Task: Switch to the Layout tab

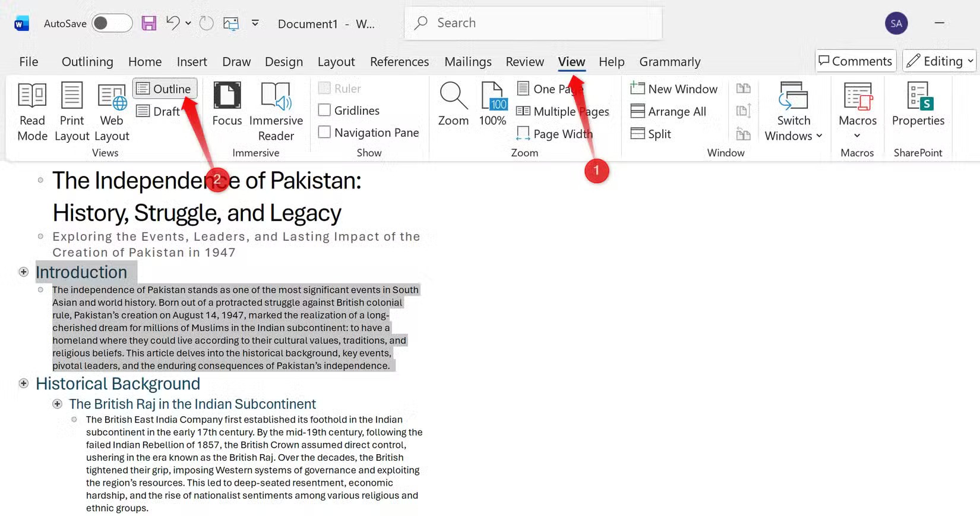Action: tap(336, 62)
